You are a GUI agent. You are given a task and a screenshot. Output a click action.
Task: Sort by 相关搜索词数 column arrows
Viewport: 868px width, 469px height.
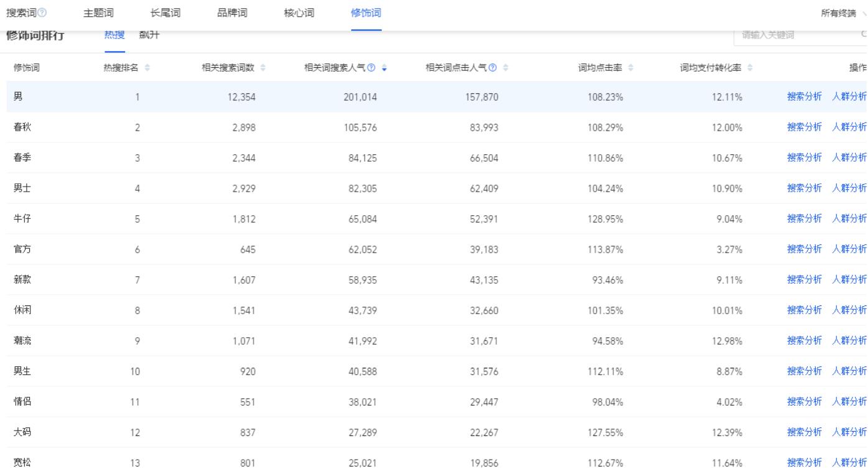coord(264,68)
